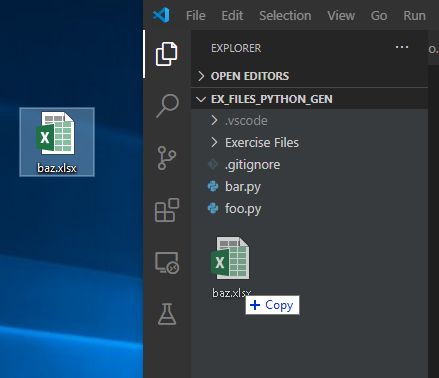Open the Extensions view icon
Screen dimensions: 439x378
tap(167, 210)
